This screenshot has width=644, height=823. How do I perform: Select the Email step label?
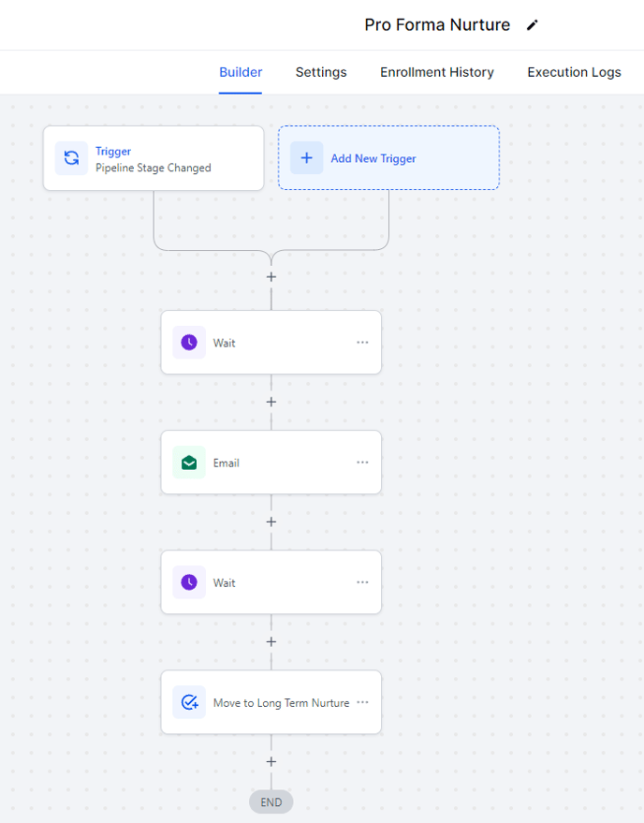pyautogui.click(x=227, y=463)
